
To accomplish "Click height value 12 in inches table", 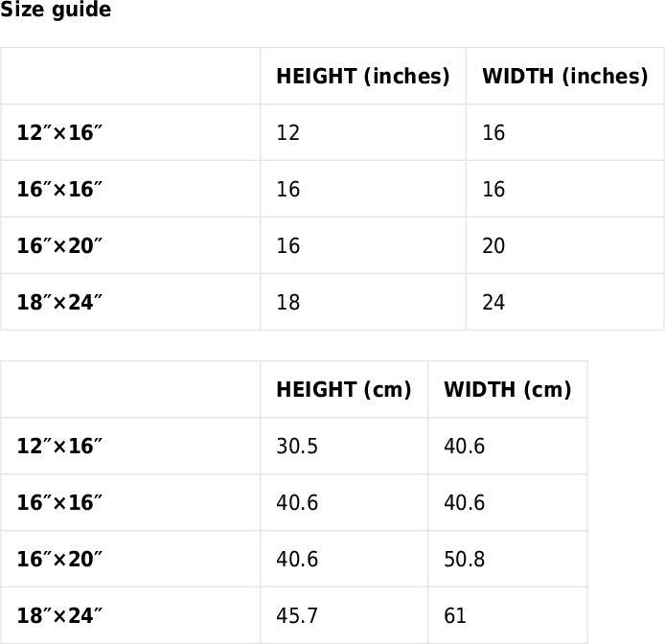I will (x=287, y=133).
